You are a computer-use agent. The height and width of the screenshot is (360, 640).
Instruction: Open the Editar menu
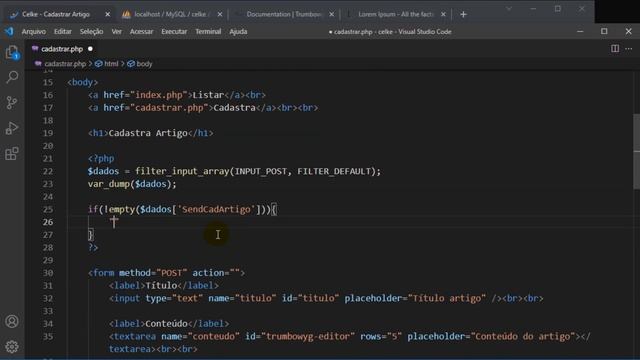click(62, 31)
